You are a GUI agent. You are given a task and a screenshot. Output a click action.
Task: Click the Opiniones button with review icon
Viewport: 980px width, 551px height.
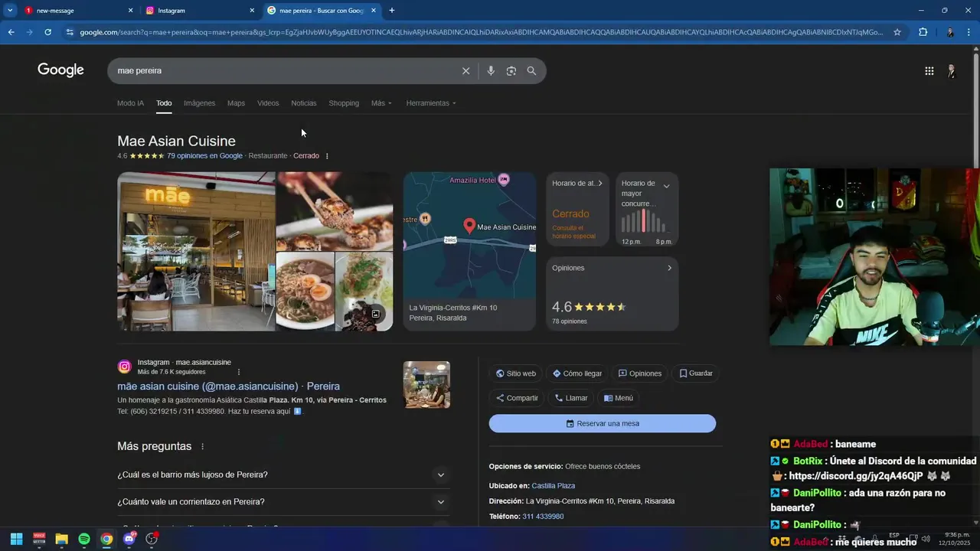click(640, 373)
